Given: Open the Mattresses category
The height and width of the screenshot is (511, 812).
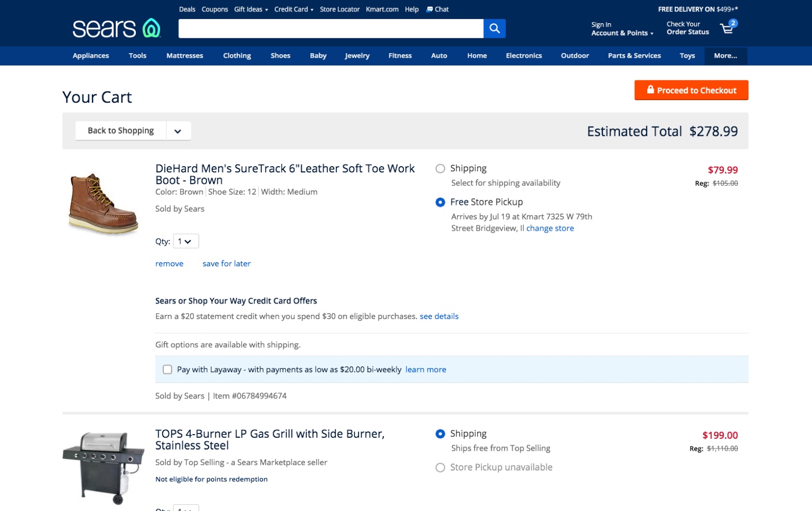Looking at the screenshot, I should tap(184, 56).
